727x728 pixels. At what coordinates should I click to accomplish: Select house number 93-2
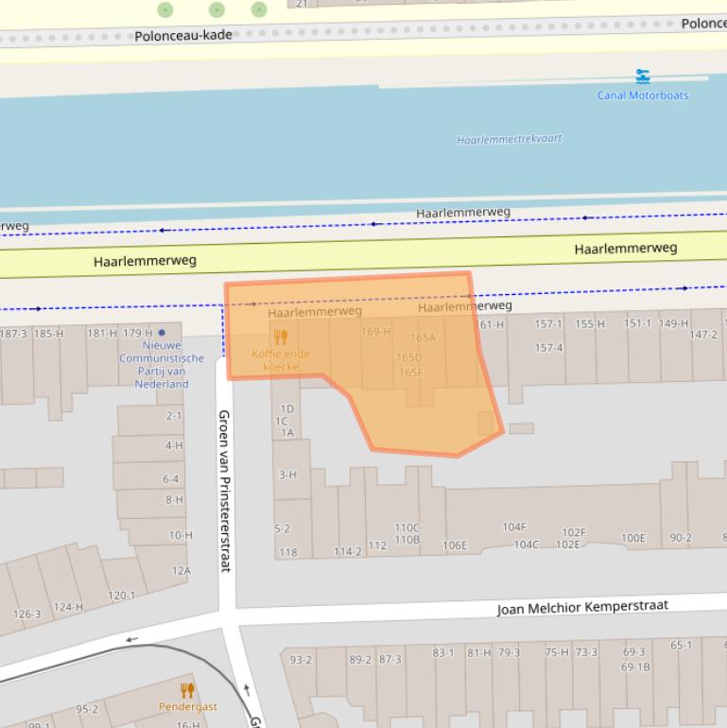tap(301, 660)
